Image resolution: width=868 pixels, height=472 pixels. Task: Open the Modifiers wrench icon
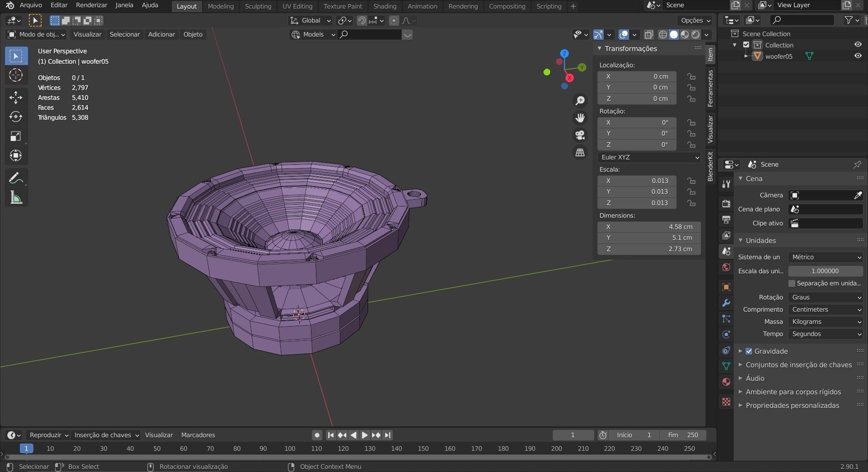click(x=726, y=303)
